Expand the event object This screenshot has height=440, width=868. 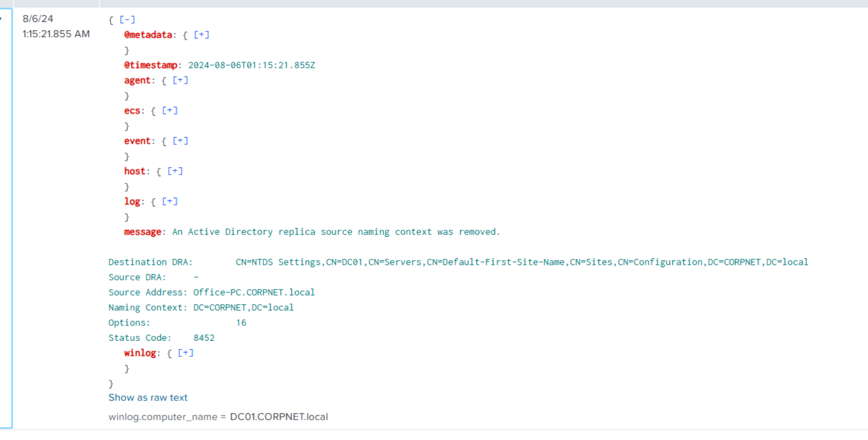point(180,141)
